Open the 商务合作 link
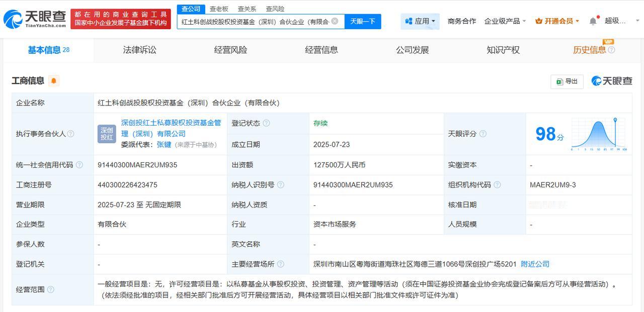The width and height of the screenshot is (644, 312). tap(462, 21)
